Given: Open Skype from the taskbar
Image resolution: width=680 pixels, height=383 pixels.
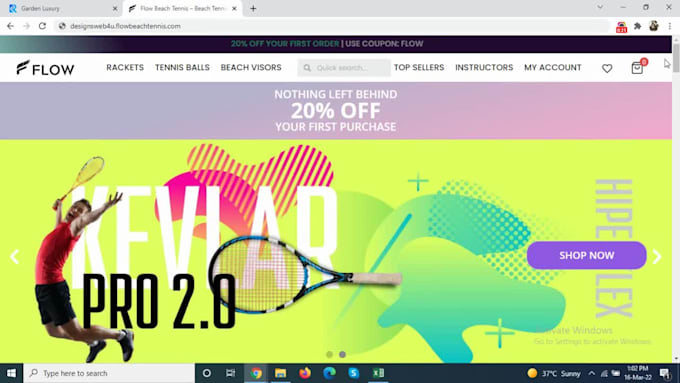Looking at the screenshot, I should coord(354,373).
